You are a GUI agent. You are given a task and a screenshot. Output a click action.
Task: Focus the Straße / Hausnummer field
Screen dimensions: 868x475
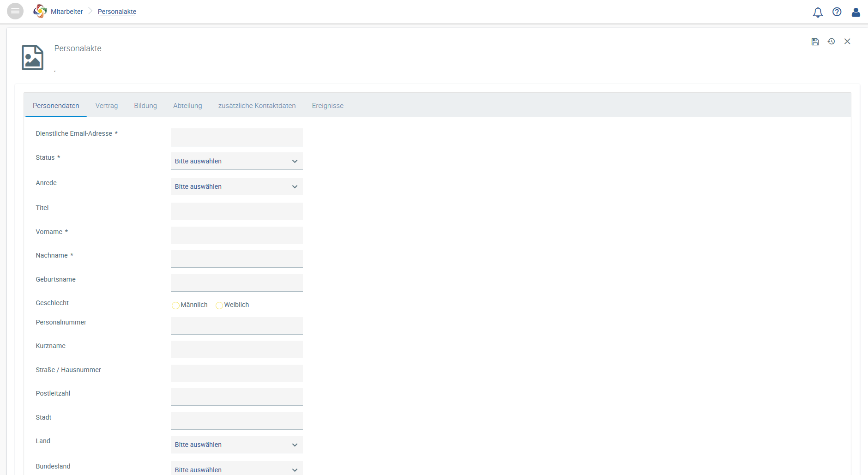(x=237, y=373)
